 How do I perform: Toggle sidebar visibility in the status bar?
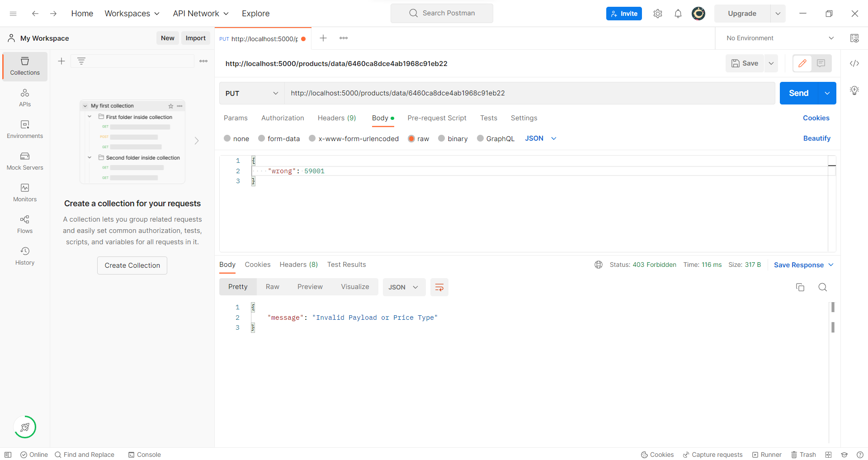8,455
